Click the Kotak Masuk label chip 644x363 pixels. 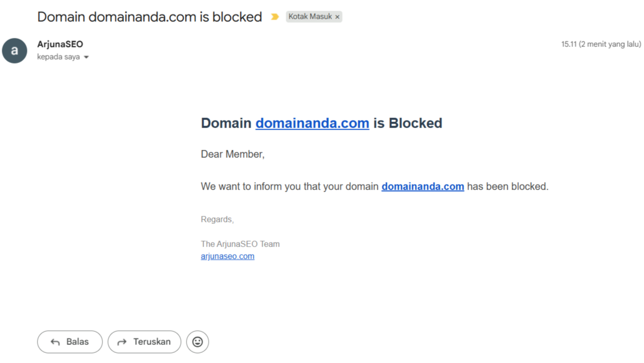pyautogui.click(x=310, y=17)
